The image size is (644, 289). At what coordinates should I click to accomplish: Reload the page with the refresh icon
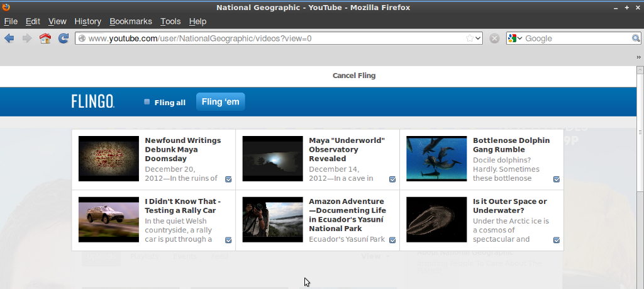64,38
